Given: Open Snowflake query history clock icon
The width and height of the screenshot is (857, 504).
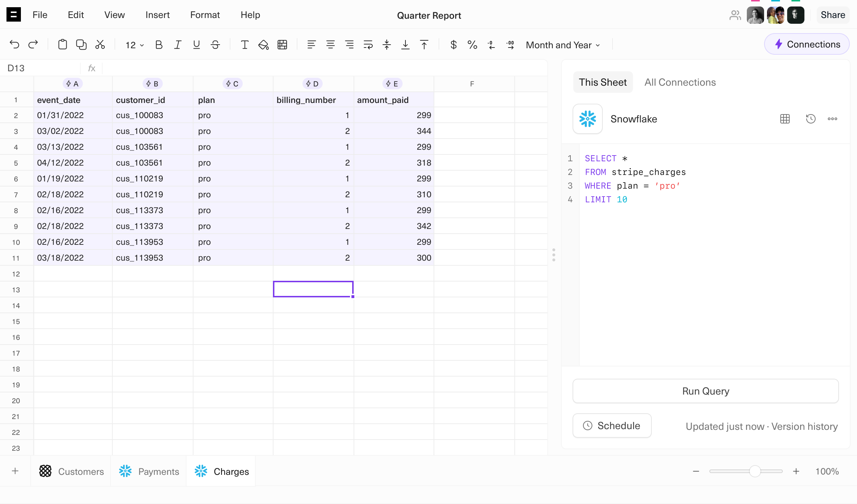Looking at the screenshot, I should click(811, 119).
